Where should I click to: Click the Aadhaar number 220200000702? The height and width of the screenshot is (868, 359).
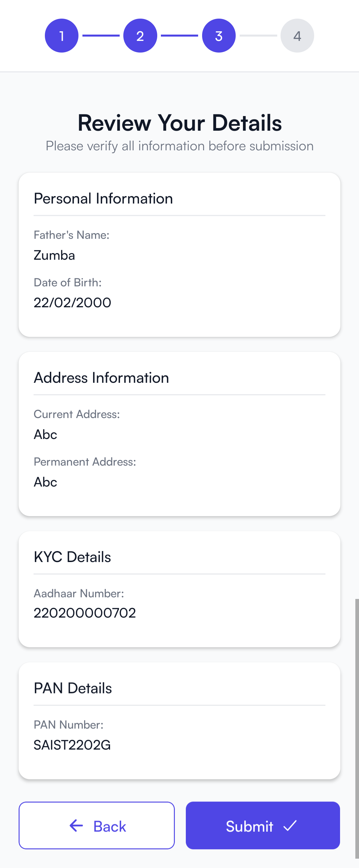point(84,613)
